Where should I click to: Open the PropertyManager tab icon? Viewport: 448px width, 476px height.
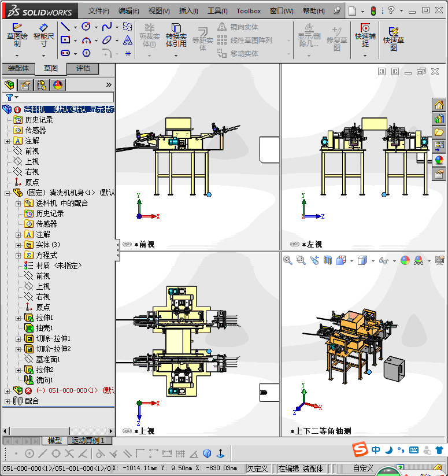(x=25, y=85)
